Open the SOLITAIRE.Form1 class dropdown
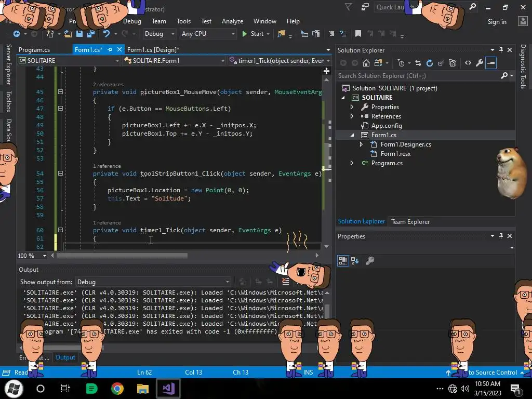Screen dimensions: 532x399 click(174, 60)
